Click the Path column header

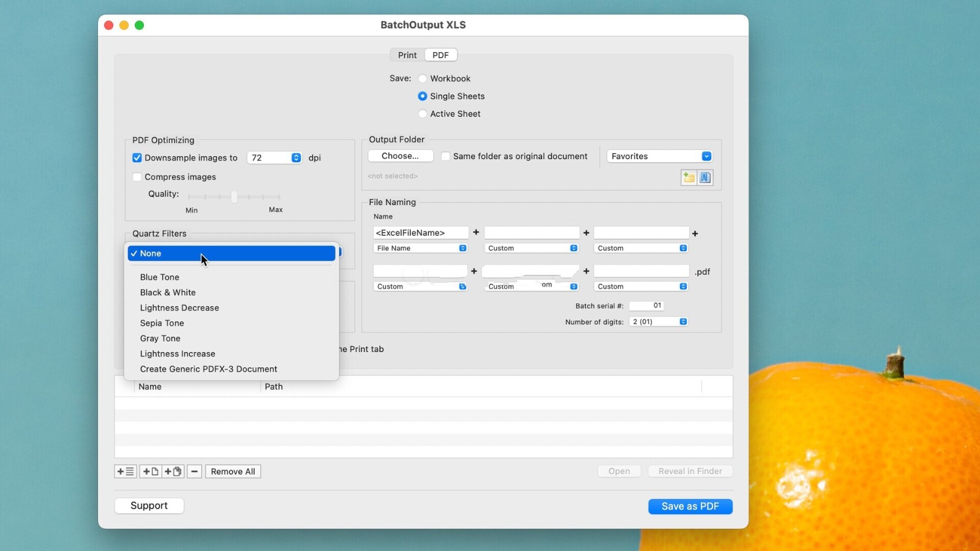[481, 387]
